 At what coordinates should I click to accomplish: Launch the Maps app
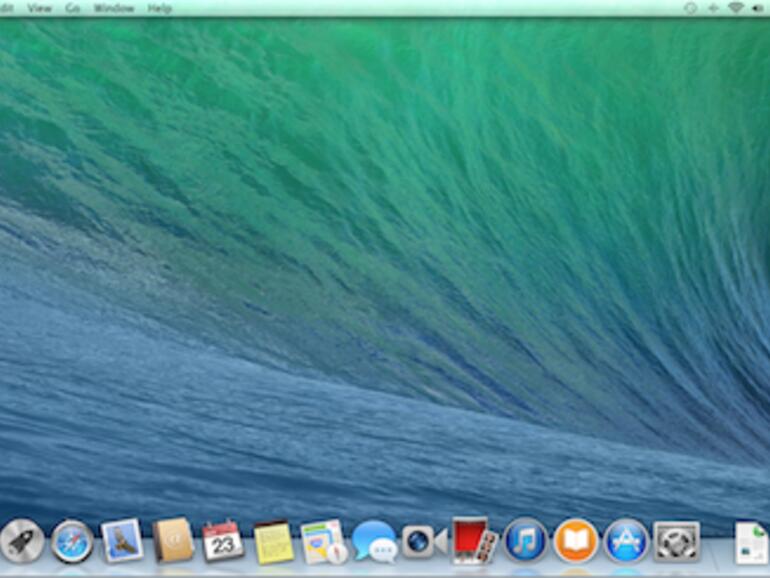[x=323, y=541]
